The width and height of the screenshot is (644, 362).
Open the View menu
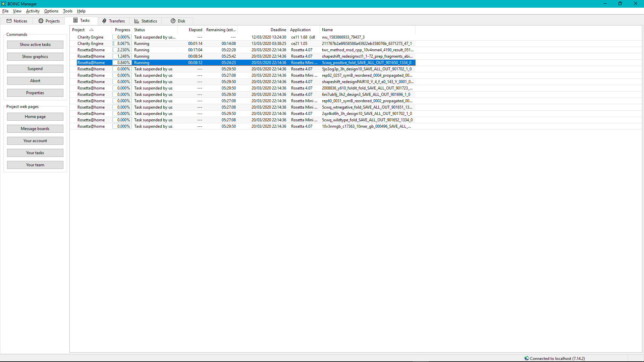pos(17,11)
